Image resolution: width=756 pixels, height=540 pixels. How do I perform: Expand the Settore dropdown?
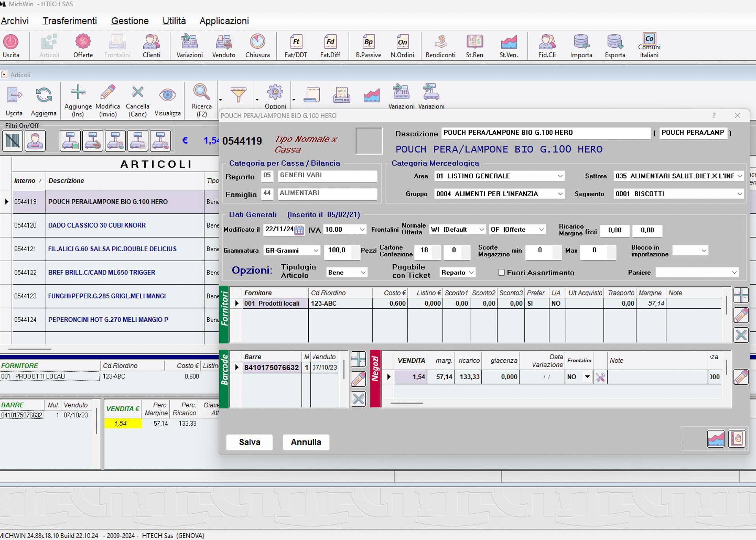coord(739,176)
